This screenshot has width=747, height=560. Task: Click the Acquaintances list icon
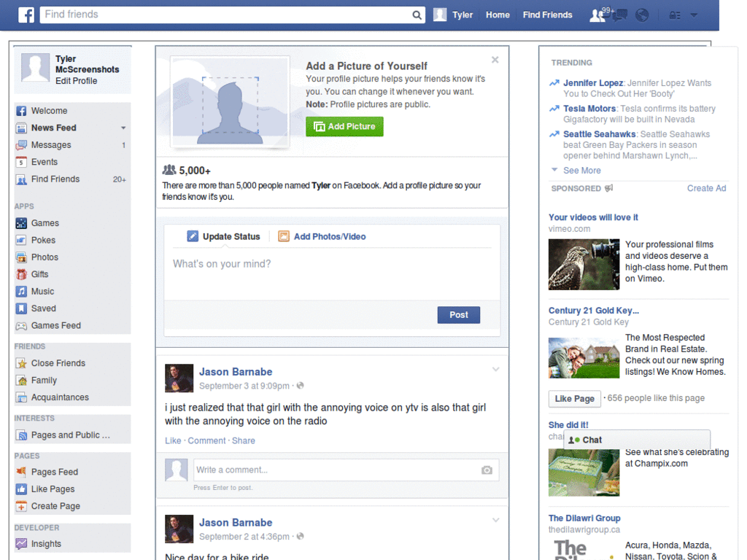pos(21,397)
